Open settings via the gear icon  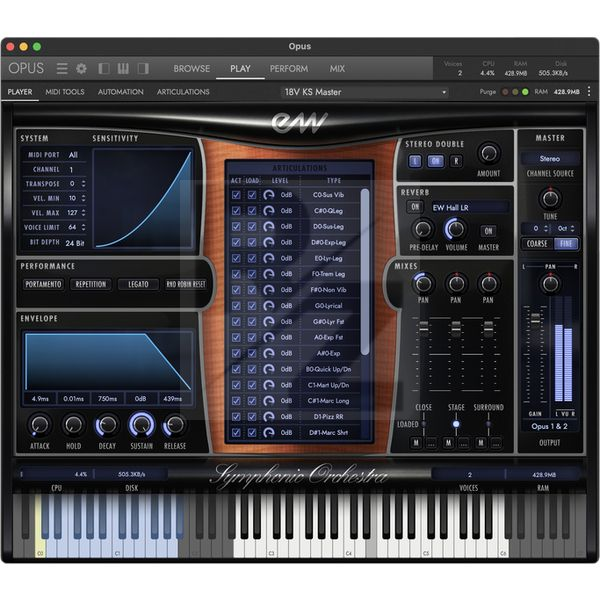point(81,69)
